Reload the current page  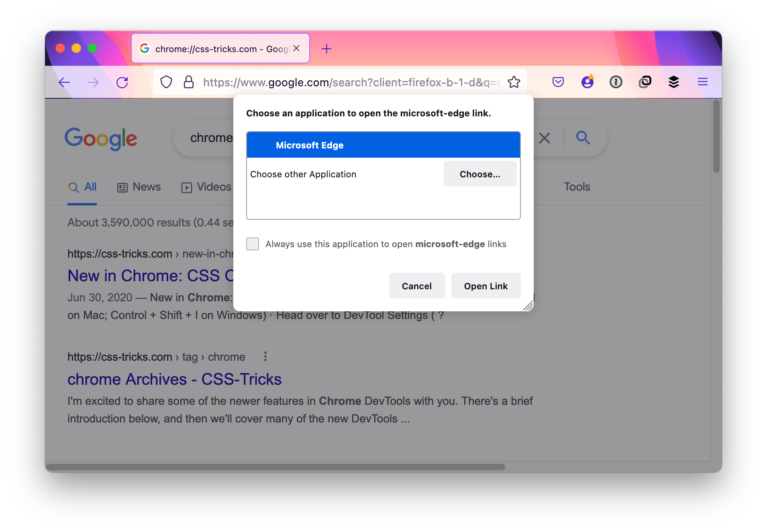122,83
